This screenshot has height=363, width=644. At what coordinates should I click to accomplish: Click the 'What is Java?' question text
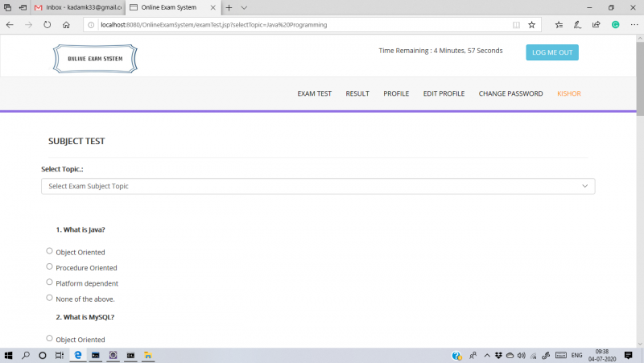click(80, 229)
